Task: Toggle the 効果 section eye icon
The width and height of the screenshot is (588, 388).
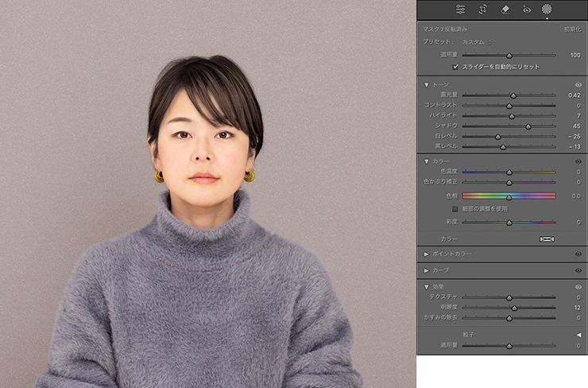Action: (x=578, y=286)
